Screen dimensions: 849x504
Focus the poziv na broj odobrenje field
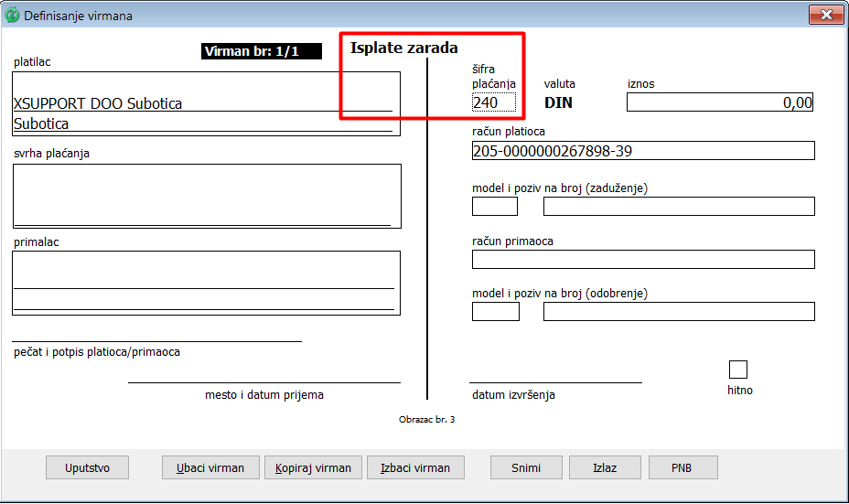[x=678, y=312]
